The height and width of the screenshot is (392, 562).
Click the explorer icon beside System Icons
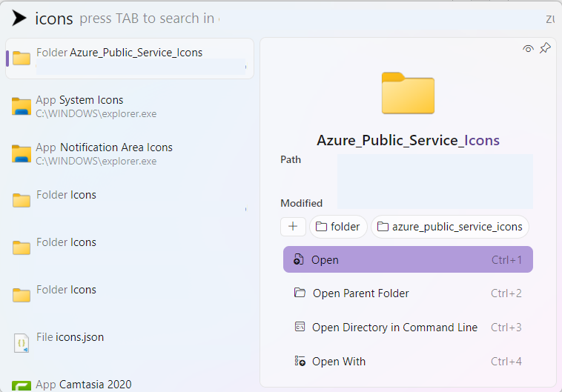[x=22, y=106]
